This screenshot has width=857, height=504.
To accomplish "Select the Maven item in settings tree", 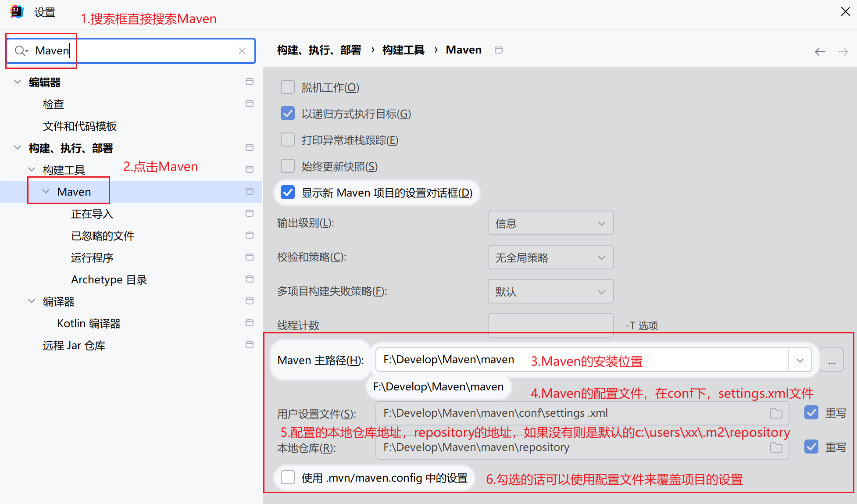I will (x=74, y=192).
